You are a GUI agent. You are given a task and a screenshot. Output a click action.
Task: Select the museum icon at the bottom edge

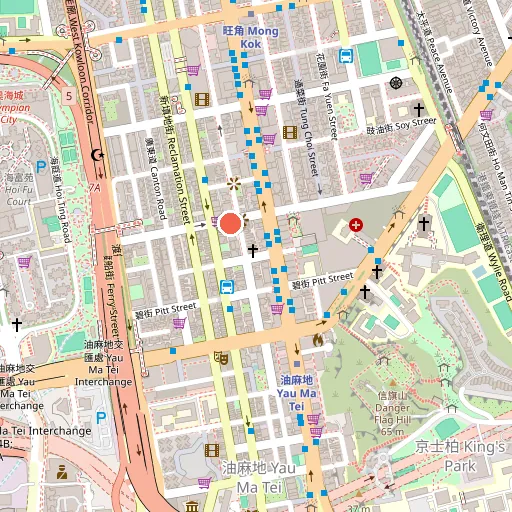tap(192, 507)
